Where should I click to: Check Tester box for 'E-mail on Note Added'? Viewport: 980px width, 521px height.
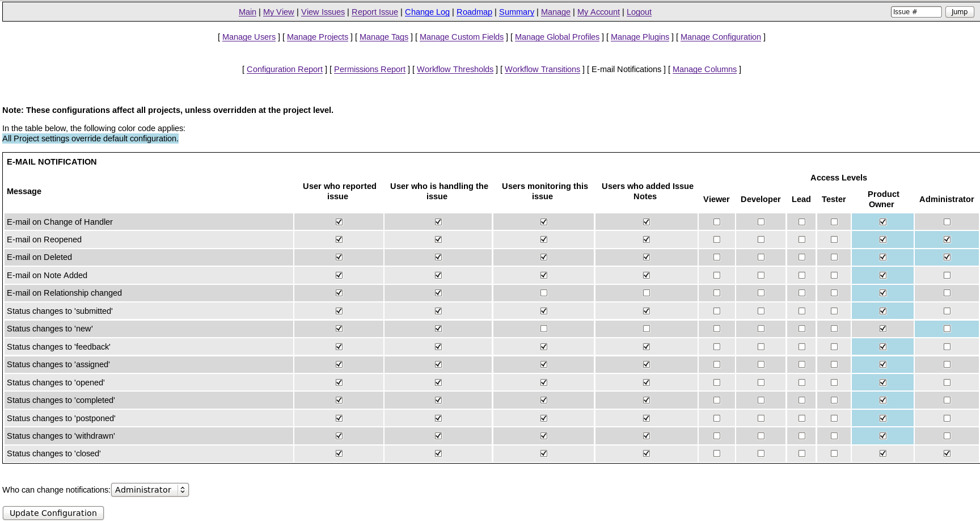coord(834,275)
